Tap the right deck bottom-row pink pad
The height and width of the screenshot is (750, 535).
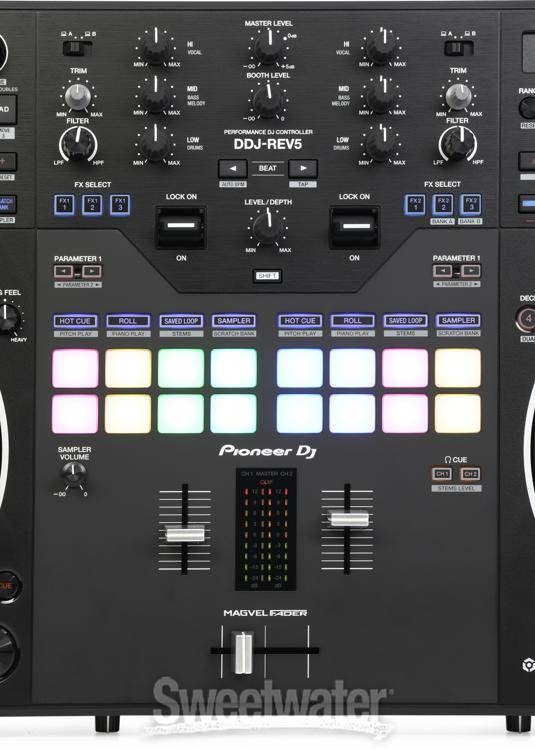click(x=405, y=413)
